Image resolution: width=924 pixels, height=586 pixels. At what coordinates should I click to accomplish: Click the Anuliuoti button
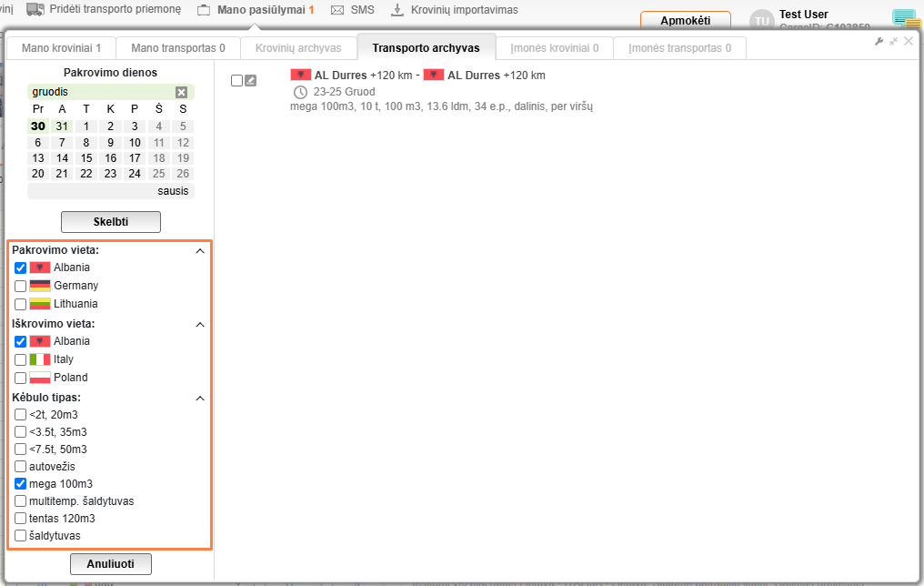click(110, 564)
